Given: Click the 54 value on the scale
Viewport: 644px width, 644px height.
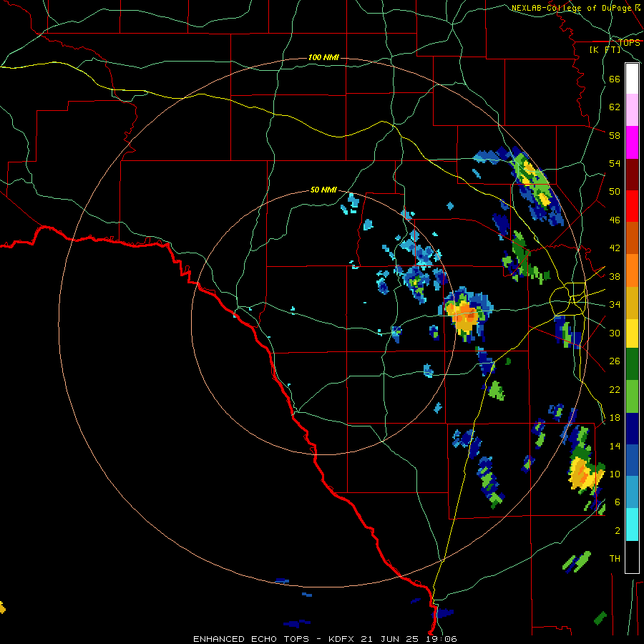Looking at the screenshot, I should [615, 163].
